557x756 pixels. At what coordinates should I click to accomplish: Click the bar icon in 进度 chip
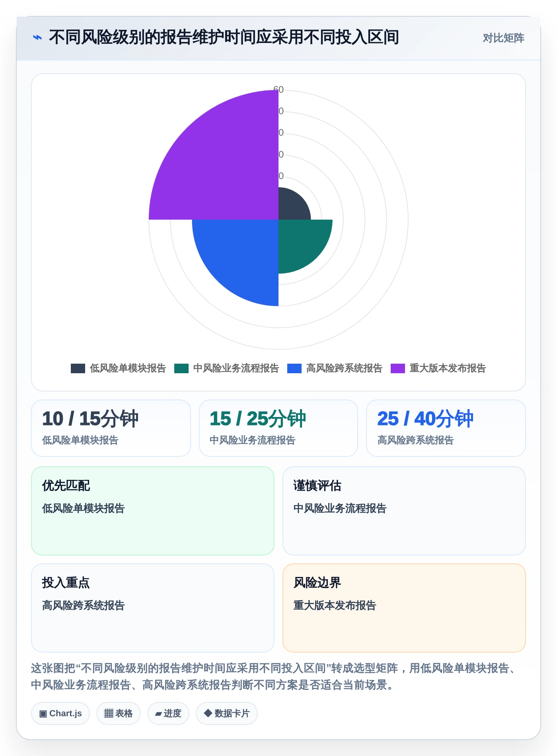click(x=158, y=714)
